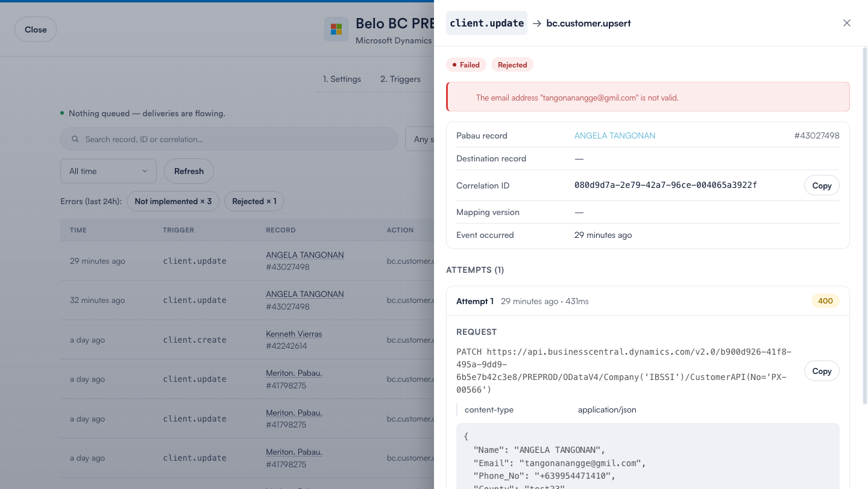Click the Rejected status badge in panel
The width and height of the screenshot is (868, 489).
(512, 64)
